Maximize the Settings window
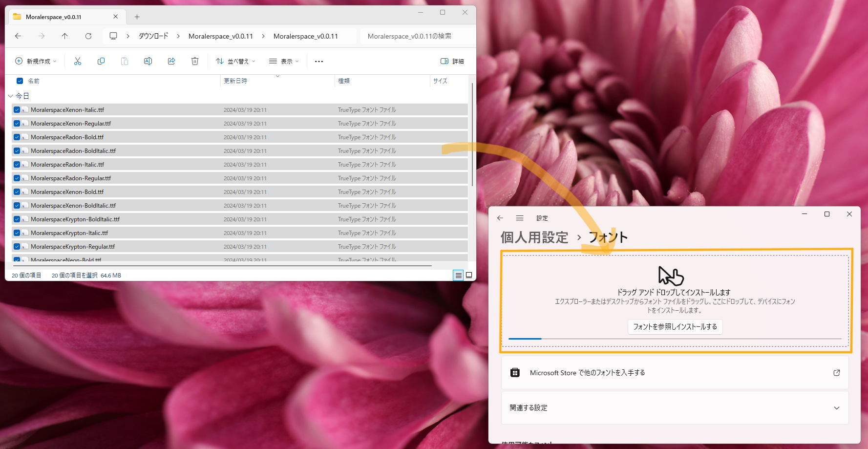 pos(827,214)
